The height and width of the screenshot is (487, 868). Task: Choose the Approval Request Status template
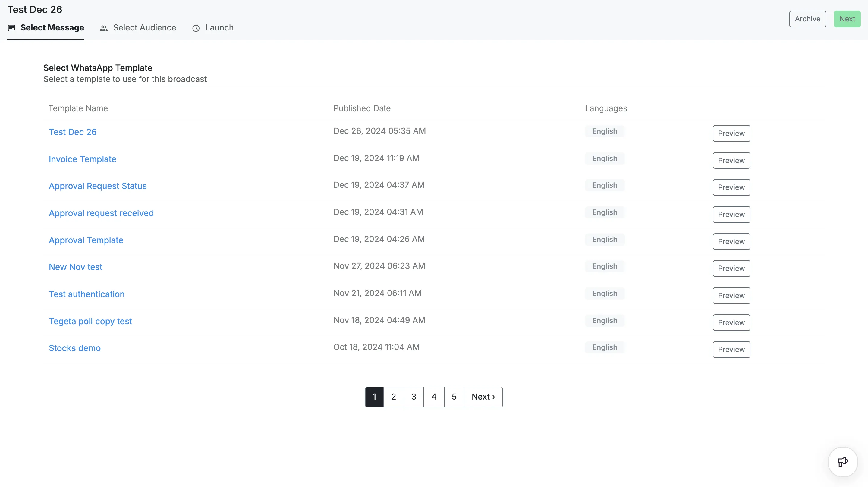98,186
